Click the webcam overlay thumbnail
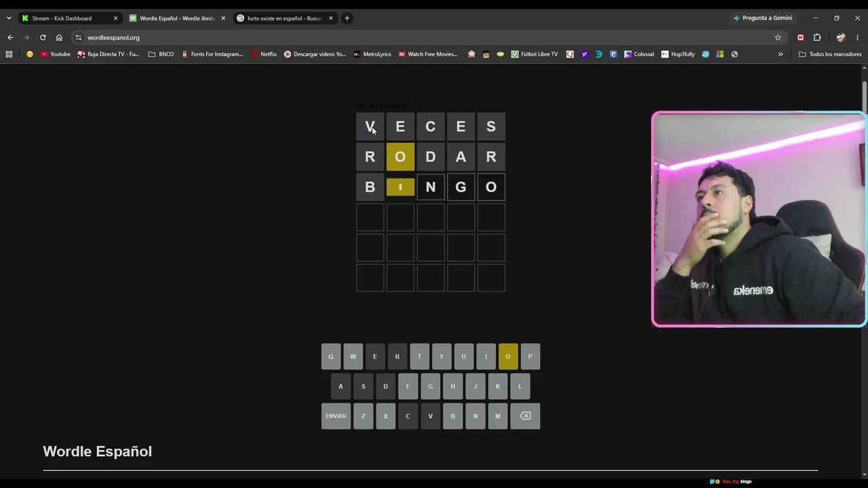The image size is (868, 488). [x=759, y=219]
